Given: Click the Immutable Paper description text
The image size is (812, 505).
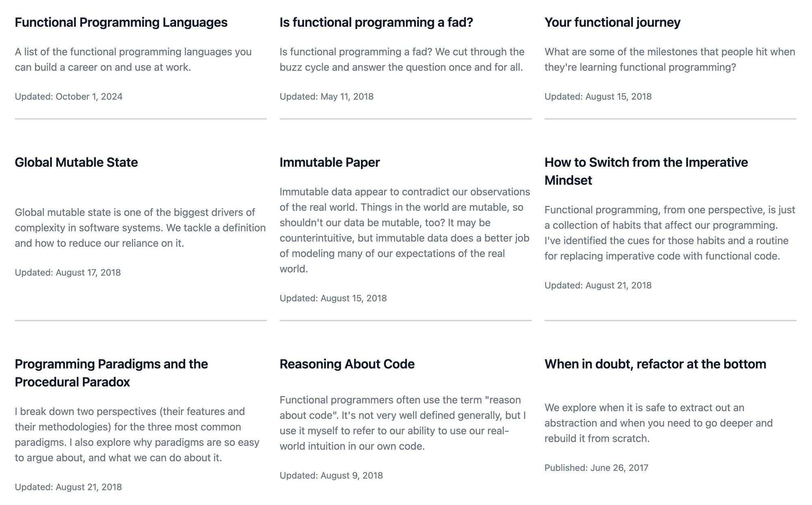Looking at the screenshot, I should coord(405,230).
